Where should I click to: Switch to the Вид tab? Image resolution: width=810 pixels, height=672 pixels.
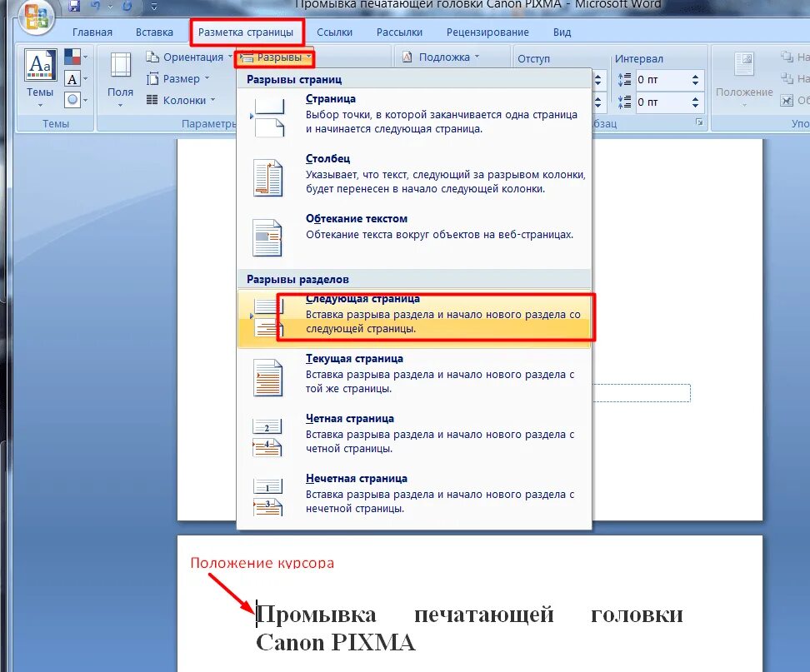(x=562, y=32)
